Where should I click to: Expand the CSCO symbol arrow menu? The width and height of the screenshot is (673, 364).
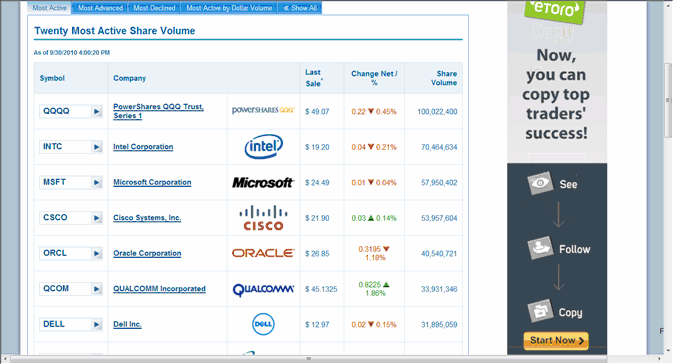97,218
